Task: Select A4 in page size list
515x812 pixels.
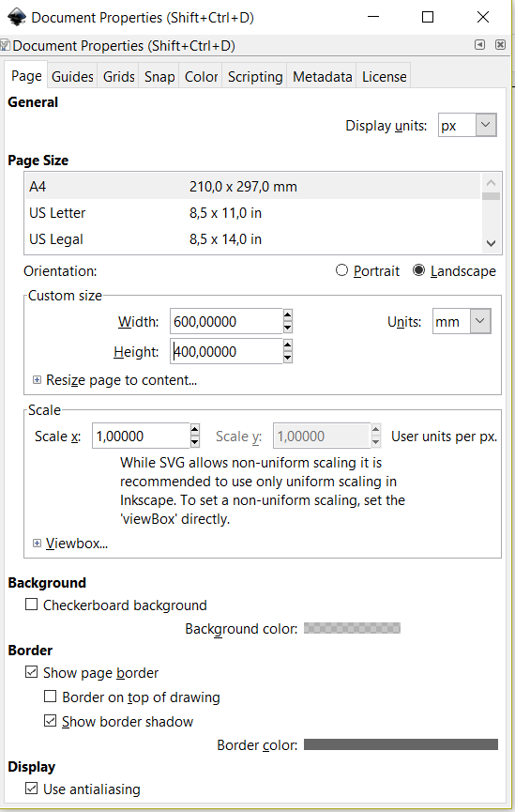Action: (252, 187)
